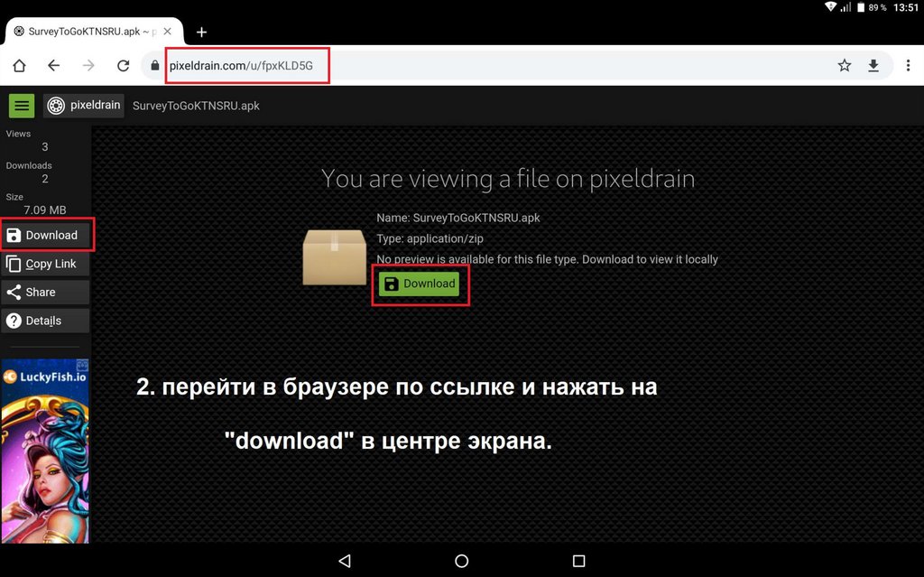Open the three-dot browser menu

point(908,66)
